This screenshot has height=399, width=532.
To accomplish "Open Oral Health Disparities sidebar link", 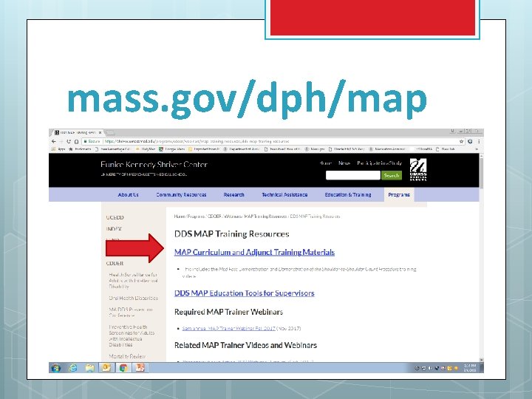I will coord(133,299).
